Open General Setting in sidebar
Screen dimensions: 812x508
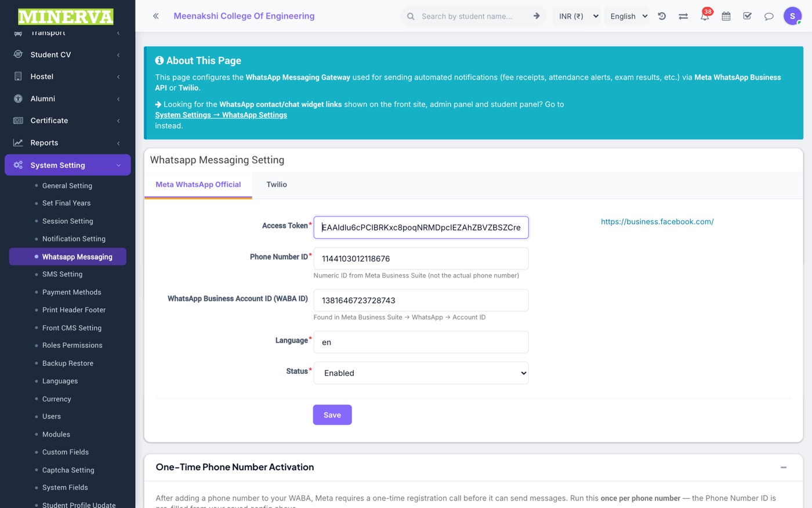(x=67, y=186)
